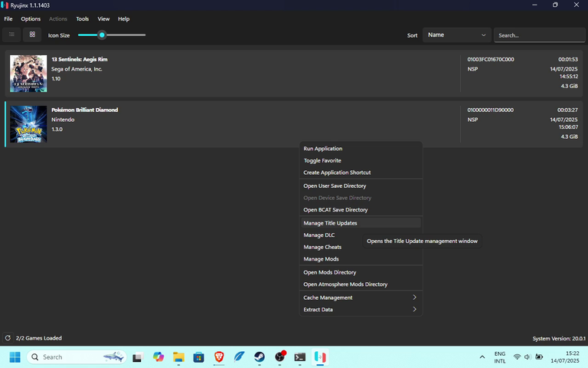This screenshot has height=368, width=588.
Task: Open the feather app on the taskbar
Action: click(x=239, y=357)
